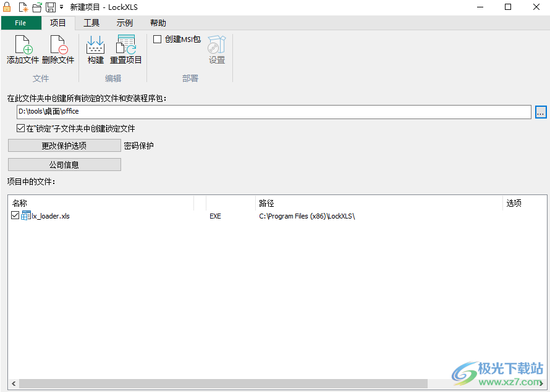The image size is (550, 392).
Task: Click the Delete File (删除文件) icon
Action: [58, 45]
